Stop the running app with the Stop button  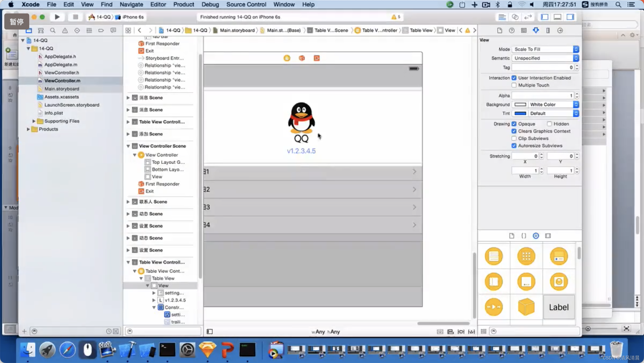[75, 17]
